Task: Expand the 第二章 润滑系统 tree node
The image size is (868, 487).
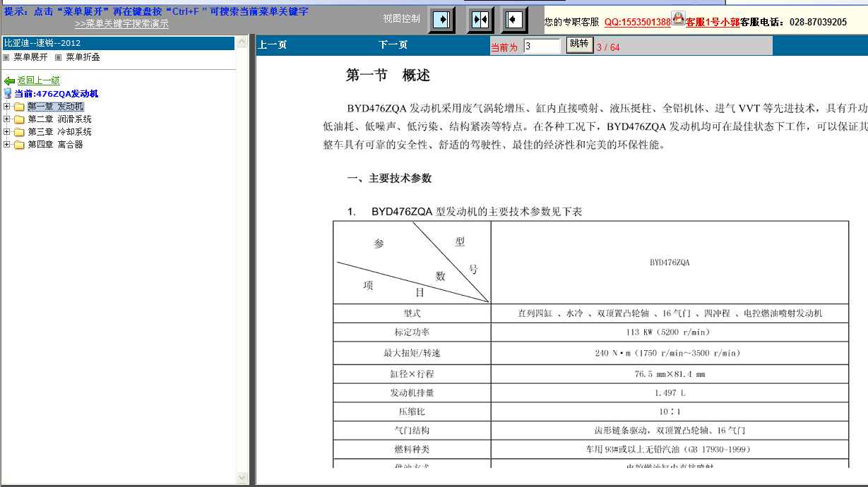Action: 7,119
